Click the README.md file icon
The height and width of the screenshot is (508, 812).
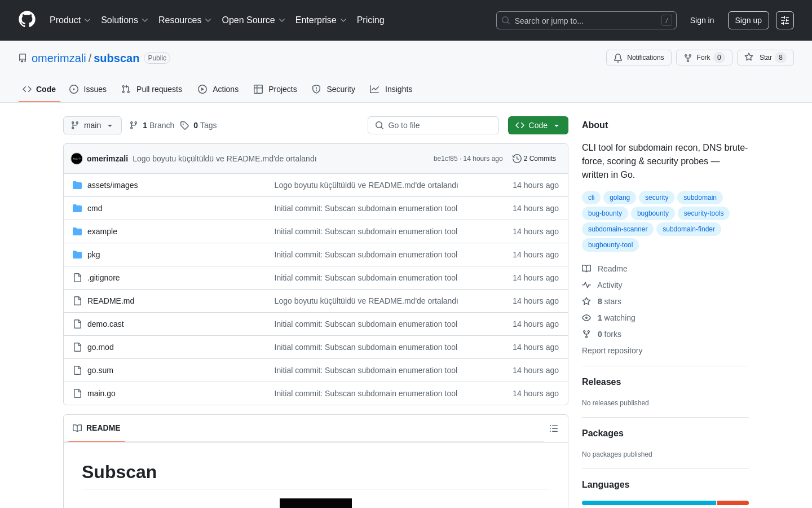(77, 301)
